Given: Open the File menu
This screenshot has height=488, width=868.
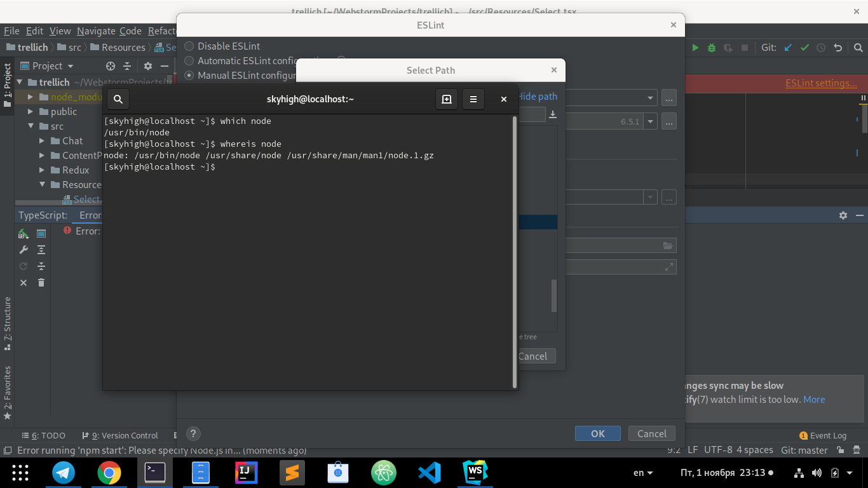Looking at the screenshot, I should [x=11, y=30].
